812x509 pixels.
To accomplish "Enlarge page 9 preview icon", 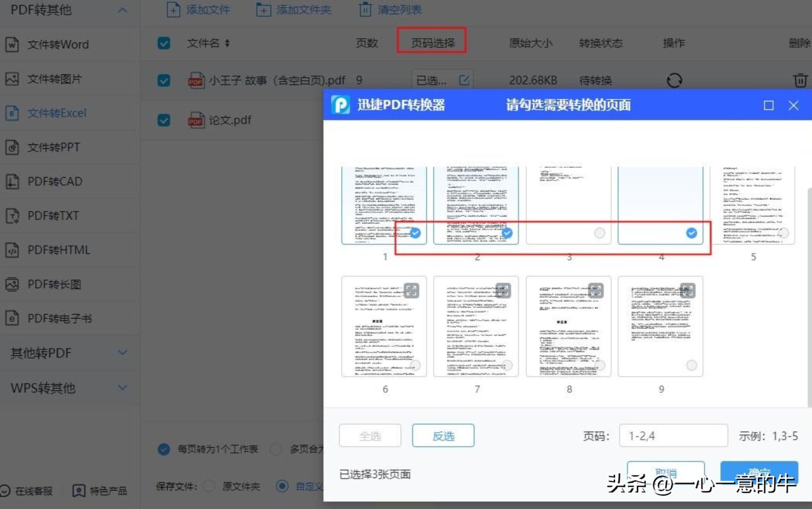I will [687, 290].
